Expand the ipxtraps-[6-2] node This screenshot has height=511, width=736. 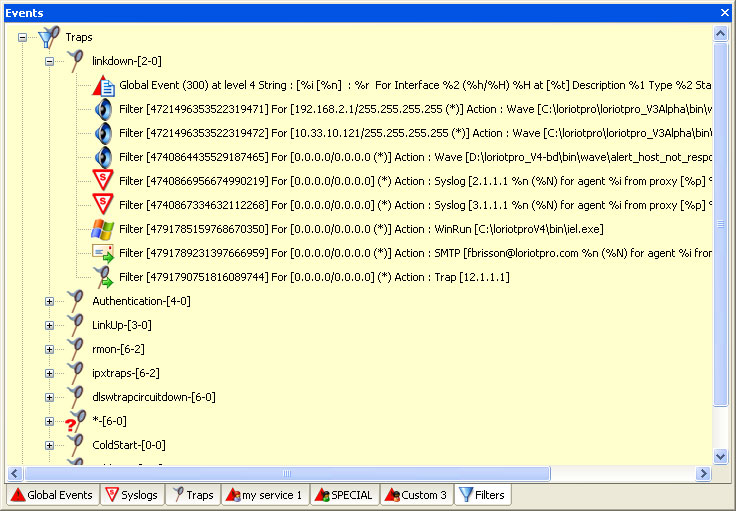click(49, 373)
